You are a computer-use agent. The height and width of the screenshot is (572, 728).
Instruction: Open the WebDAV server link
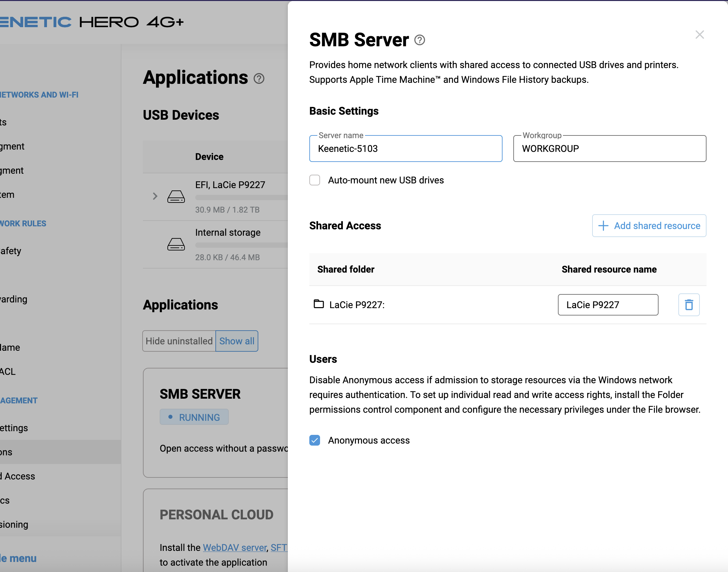235,548
